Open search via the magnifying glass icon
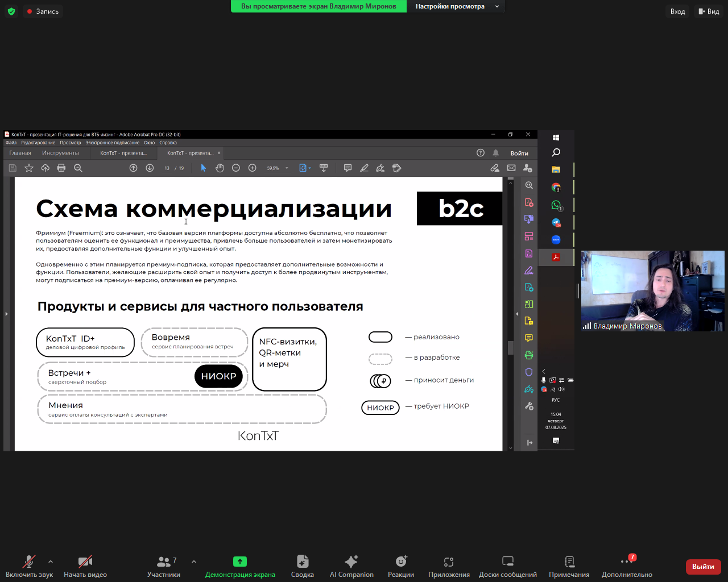This screenshot has height=582, width=728. click(x=78, y=168)
